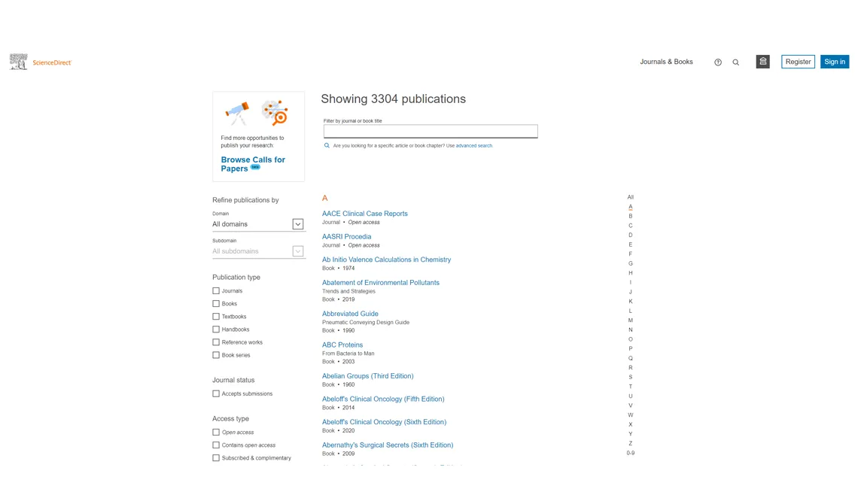Jump to letter M in alphabet index
858x504 pixels.
(x=631, y=320)
